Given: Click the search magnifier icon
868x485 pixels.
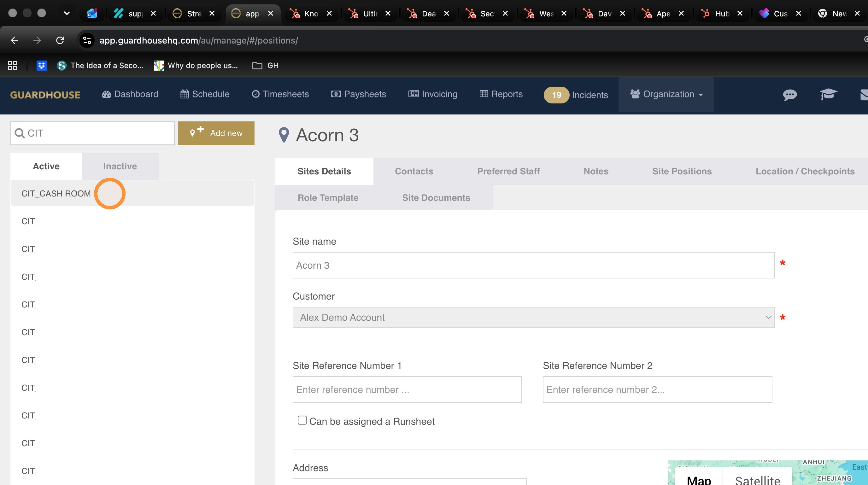Looking at the screenshot, I should [20, 133].
